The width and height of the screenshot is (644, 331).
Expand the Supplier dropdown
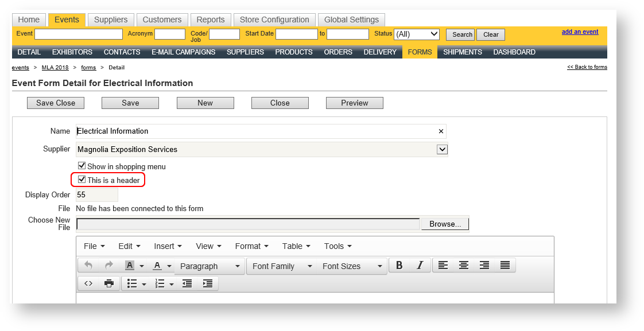442,150
